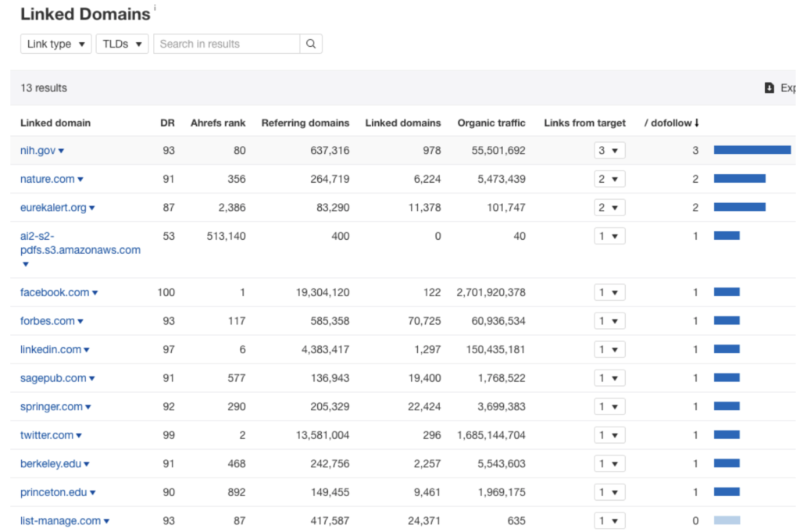Image resolution: width=800 pixels, height=532 pixels.
Task: Open the ai2-s2-pdfs.s3.amazonaws.com domain link
Action: 80,243
